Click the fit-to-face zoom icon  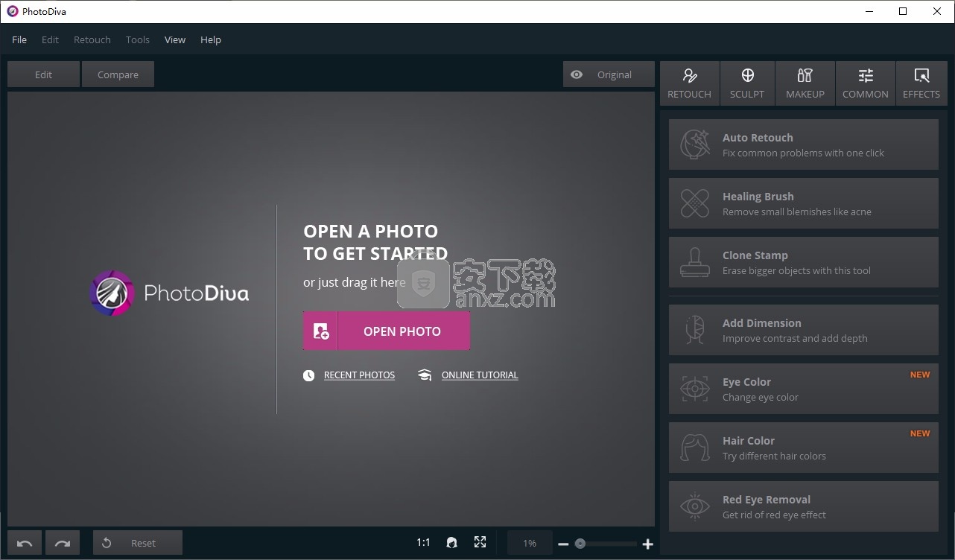pyautogui.click(x=451, y=543)
